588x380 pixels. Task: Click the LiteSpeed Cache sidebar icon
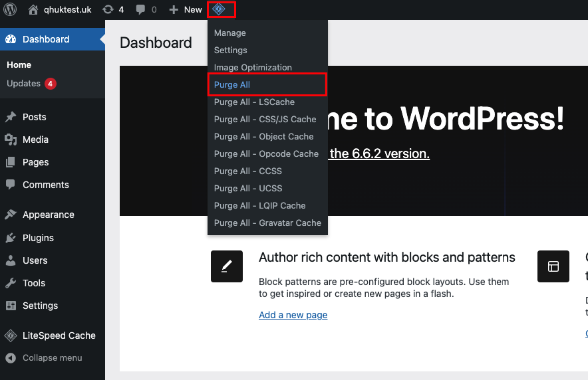click(11, 335)
